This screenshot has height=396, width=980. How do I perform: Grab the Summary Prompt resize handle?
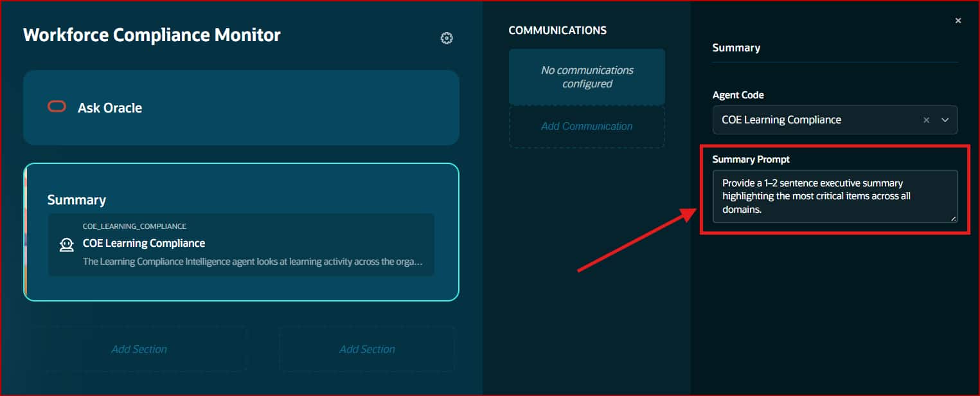click(953, 219)
